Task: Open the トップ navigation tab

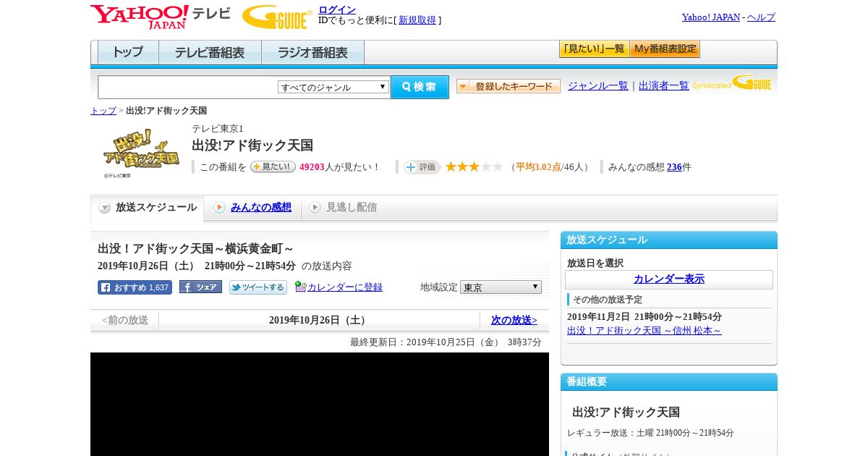Action: pyautogui.click(x=128, y=53)
